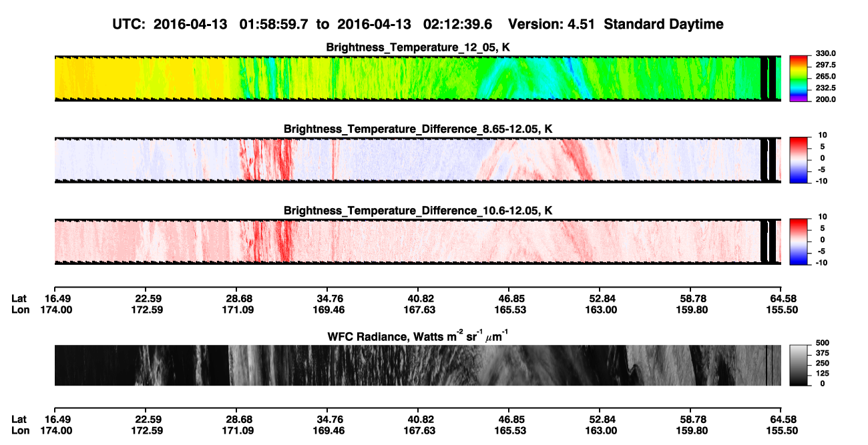Click the 'WFC Radiance, Watts m-2 sr-1 µm-1' title
Viewport: 868px width, 445px height.
coord(418,336)
